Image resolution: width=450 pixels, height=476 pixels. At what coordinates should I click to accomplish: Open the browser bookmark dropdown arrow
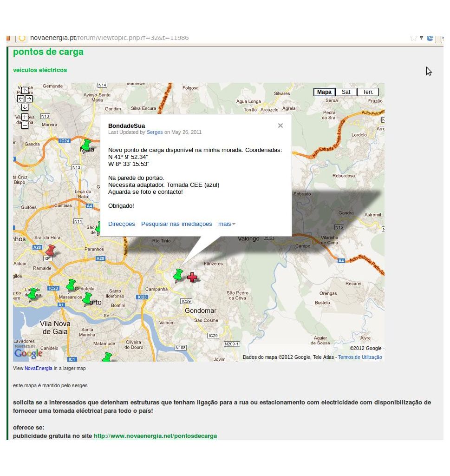[421, 38]
